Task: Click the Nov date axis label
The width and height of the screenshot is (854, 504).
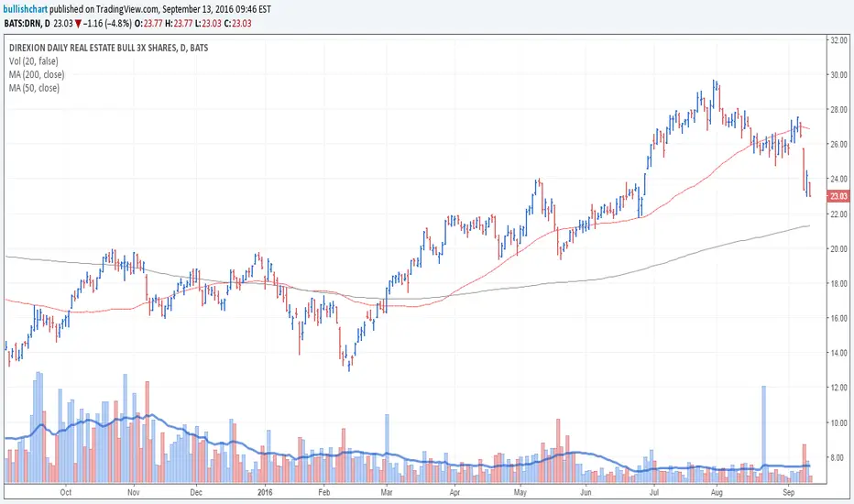Action: tap(134, 493)
